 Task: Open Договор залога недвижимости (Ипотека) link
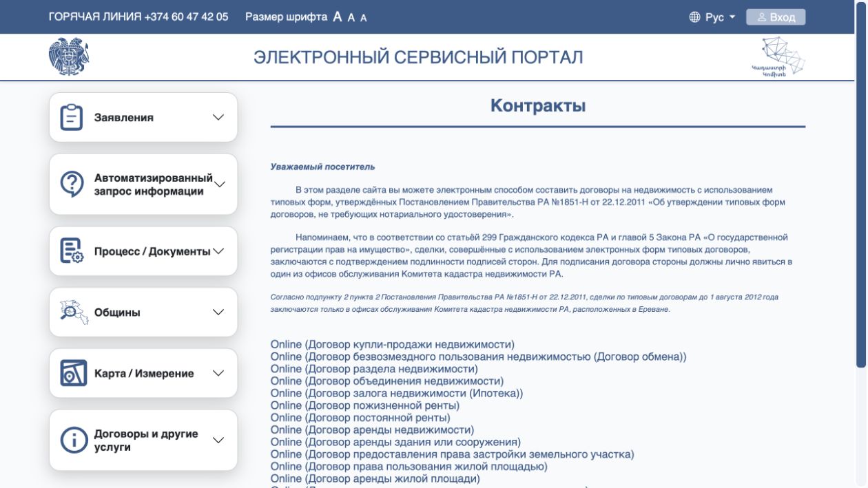pos(397,393)
